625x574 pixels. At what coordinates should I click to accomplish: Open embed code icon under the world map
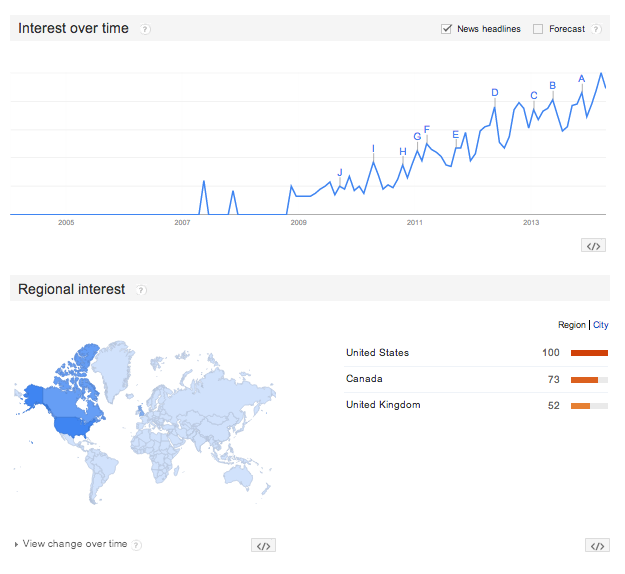click(263, 545)
